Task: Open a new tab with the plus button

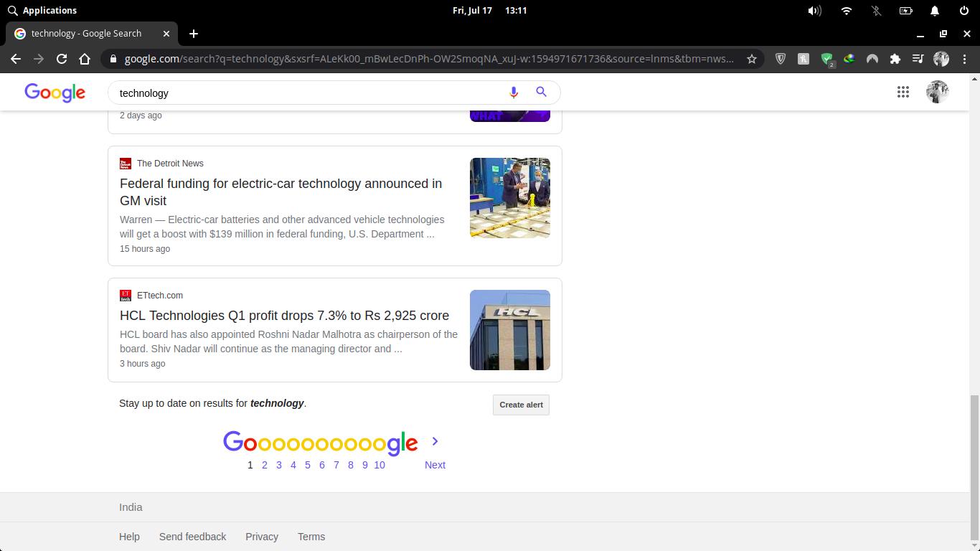Action: pyautogui.click(x=194, y=33)
